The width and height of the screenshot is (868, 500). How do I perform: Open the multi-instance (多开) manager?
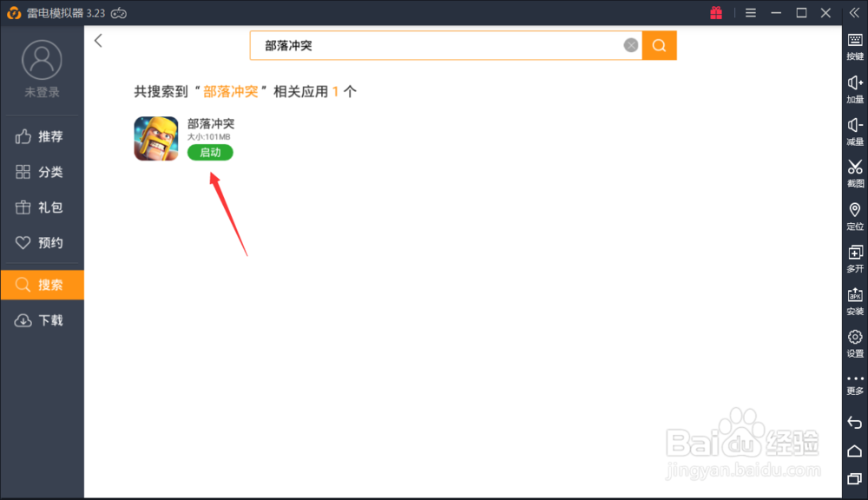pyautogui.click(x=854, y=259)
